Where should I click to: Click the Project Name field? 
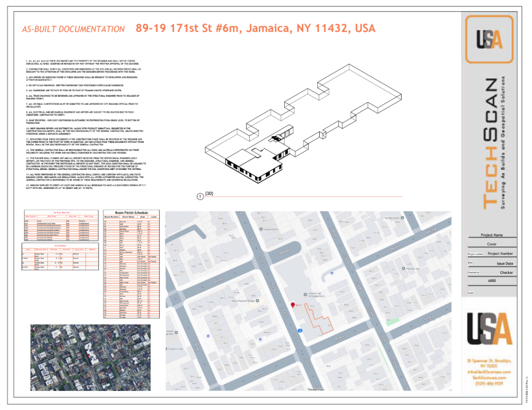(x=491, y=235)
